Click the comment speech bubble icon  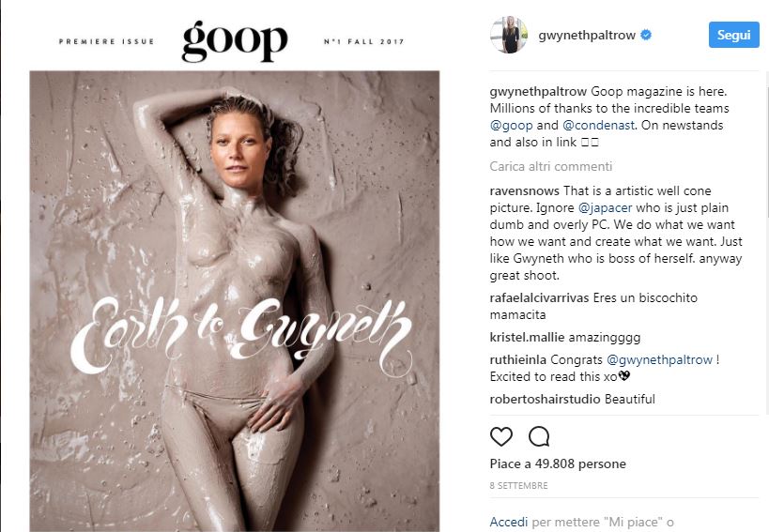(539, 436)
